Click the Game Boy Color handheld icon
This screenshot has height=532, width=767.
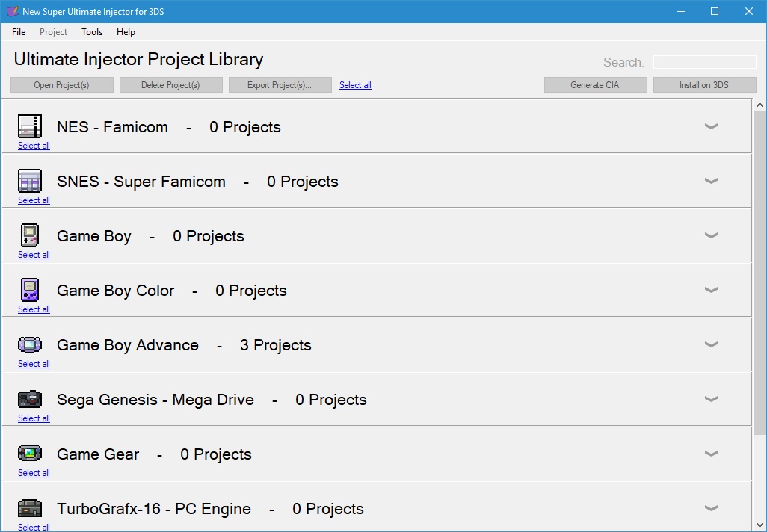click(x=30, y=290)
